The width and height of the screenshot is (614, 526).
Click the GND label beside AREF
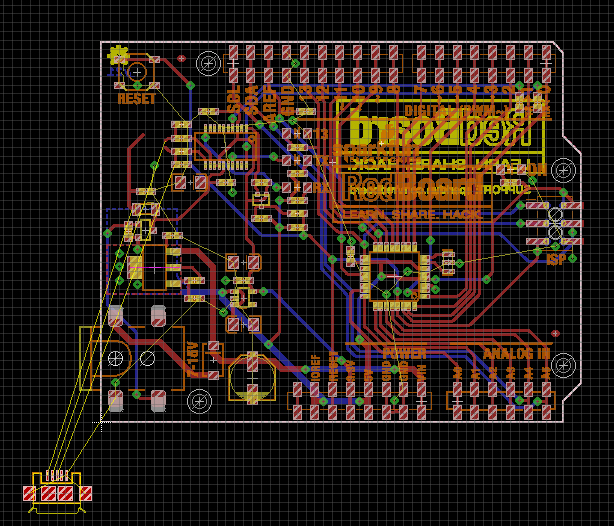(x=288, y=100)
